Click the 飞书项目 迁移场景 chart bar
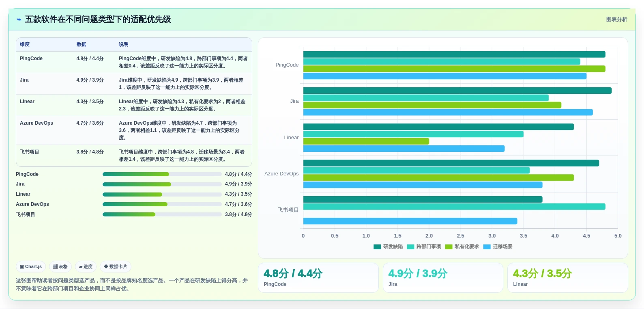The width and height of the screenshot is (644, 309). tap(410, 221)
